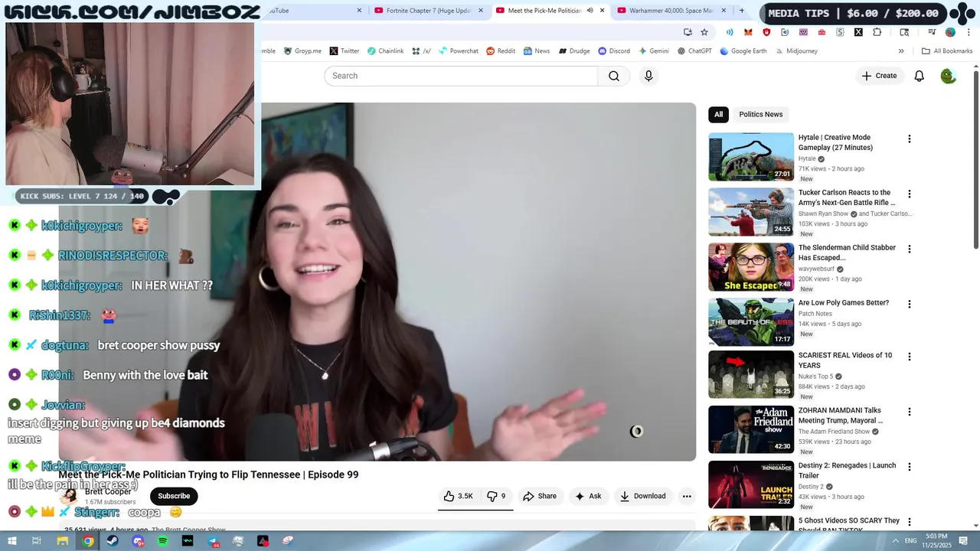Open options menu for Slenderman video
The image size is (980, 551).
[x=910, y=249]
